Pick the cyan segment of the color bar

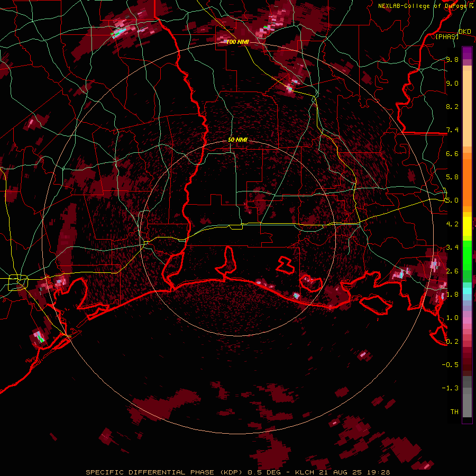click(x=467, y=291)
